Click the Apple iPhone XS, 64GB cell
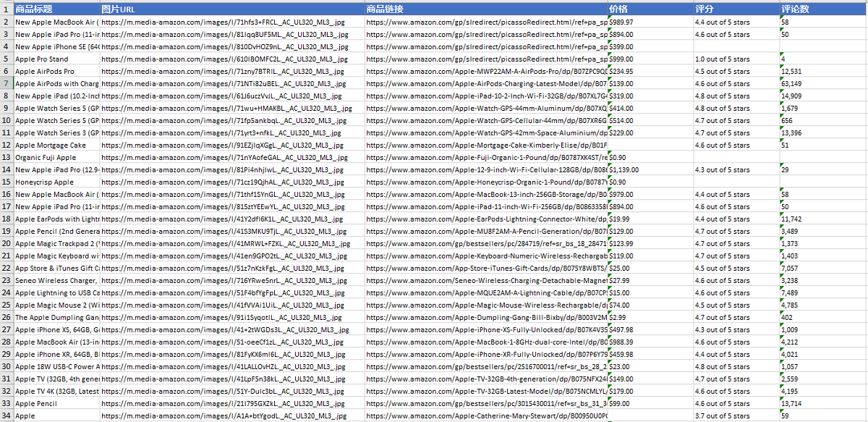The height and width of the screenshot is (422, 868). pos(56,330)
